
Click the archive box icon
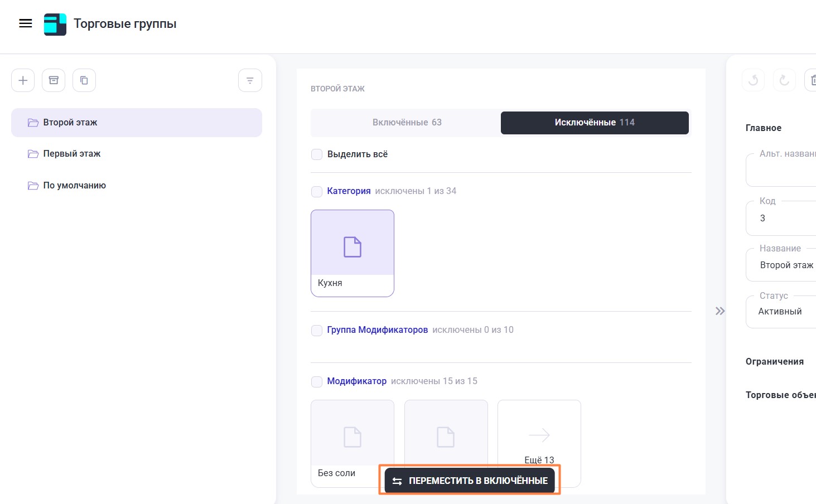[54, 80]
